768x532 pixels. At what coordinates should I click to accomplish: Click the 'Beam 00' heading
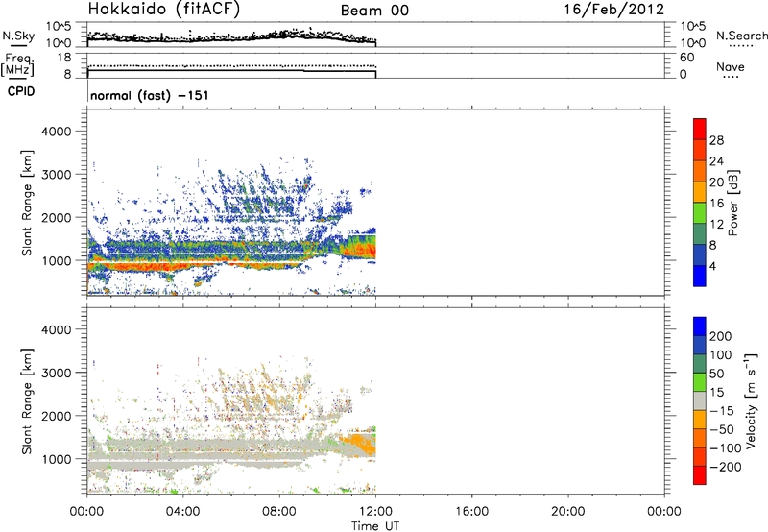pos(374,11)
